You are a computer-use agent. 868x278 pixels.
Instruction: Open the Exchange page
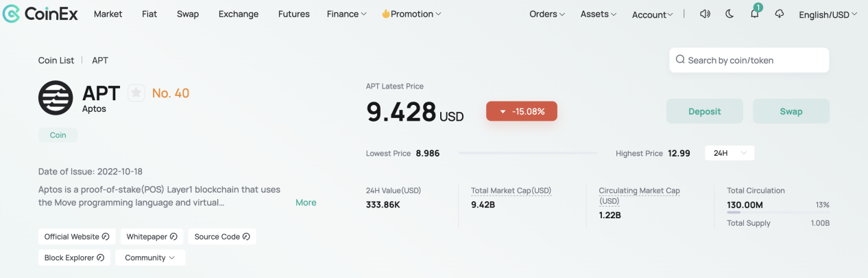(x=239, y=14)
